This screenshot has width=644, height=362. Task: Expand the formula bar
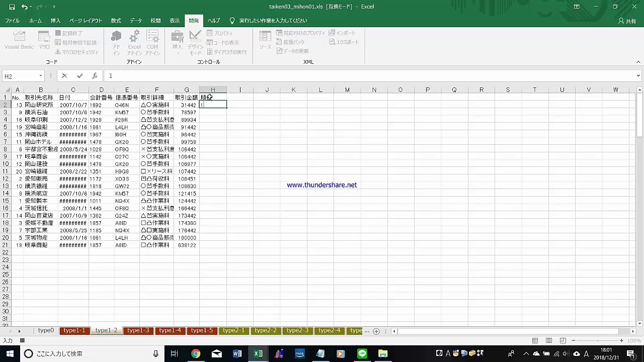coord(638,76)
